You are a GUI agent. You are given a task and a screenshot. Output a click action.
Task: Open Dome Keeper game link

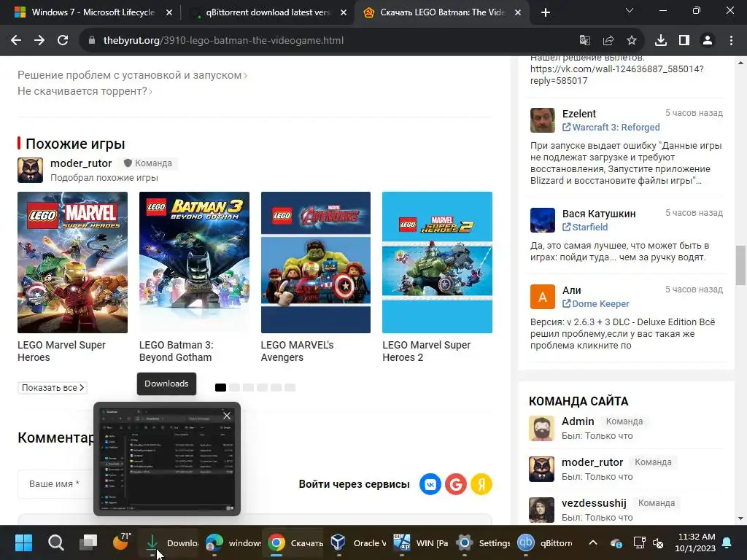point(596,304)
